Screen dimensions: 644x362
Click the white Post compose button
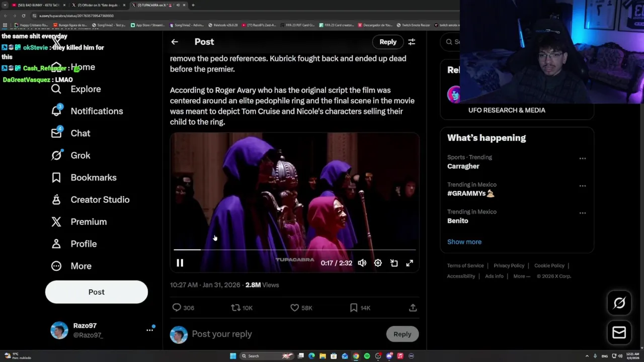pyautogui.click(x=97, y=292)
